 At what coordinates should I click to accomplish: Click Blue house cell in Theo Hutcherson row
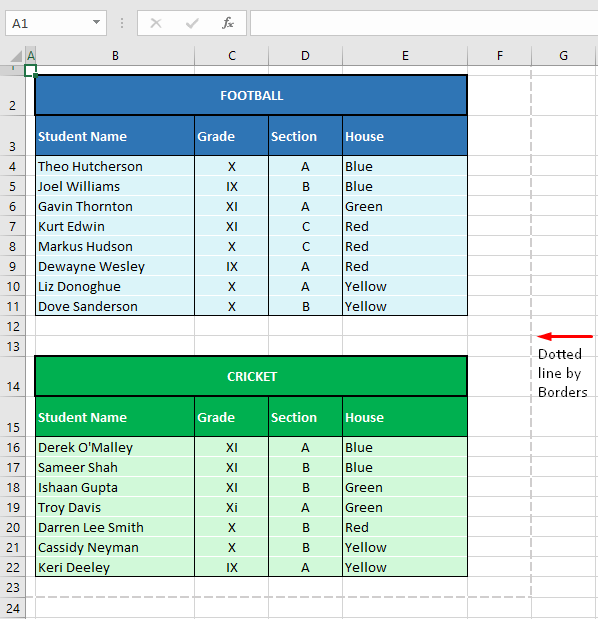[x=405, y=166]
